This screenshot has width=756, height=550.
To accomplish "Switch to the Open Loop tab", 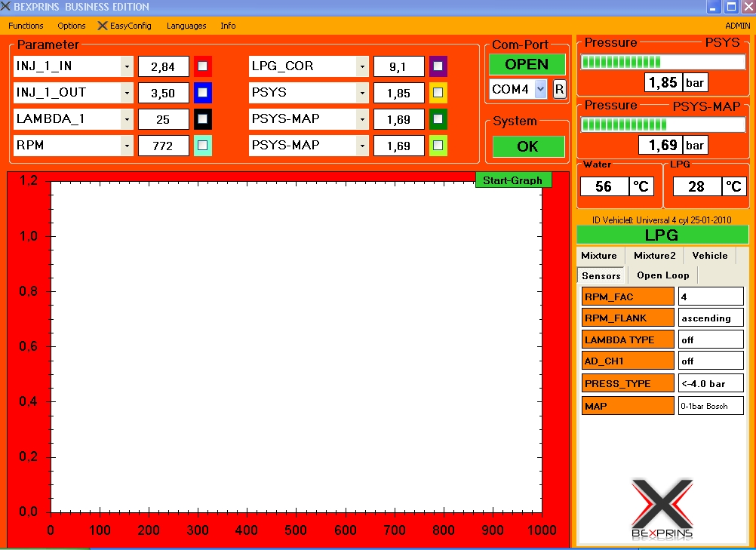I will tap(662, 275).
